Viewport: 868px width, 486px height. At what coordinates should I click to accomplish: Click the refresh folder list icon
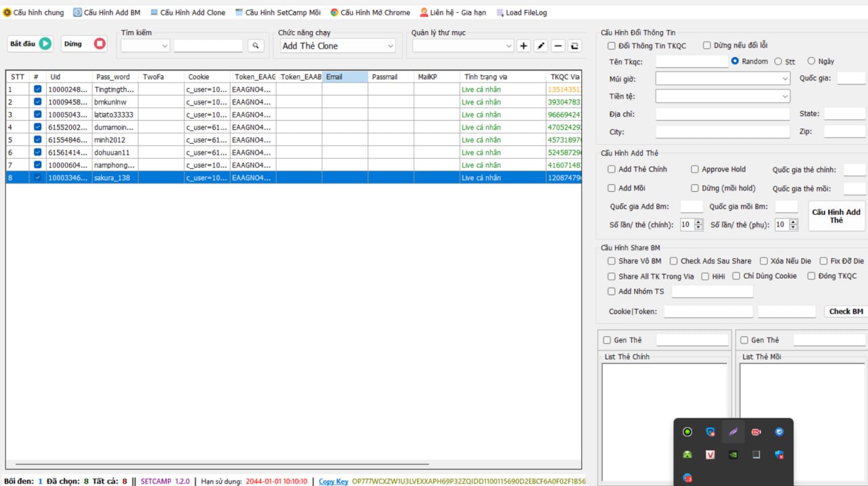(574, 45)
